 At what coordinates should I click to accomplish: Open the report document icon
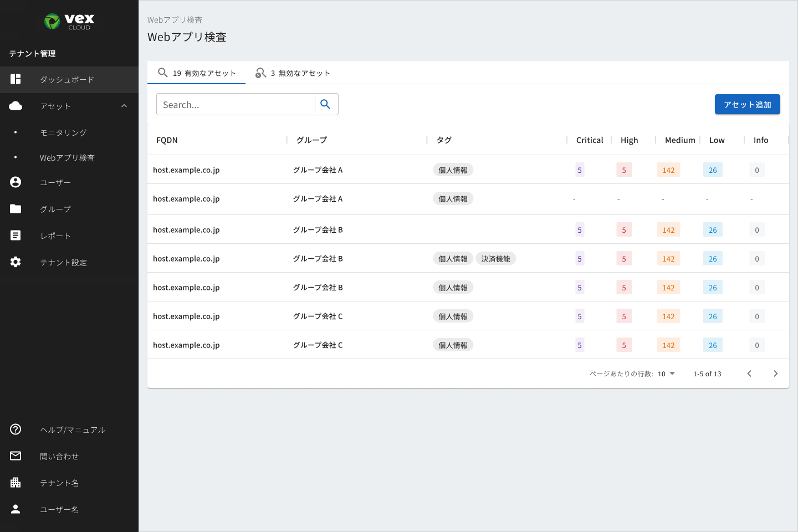click(16, 236)
